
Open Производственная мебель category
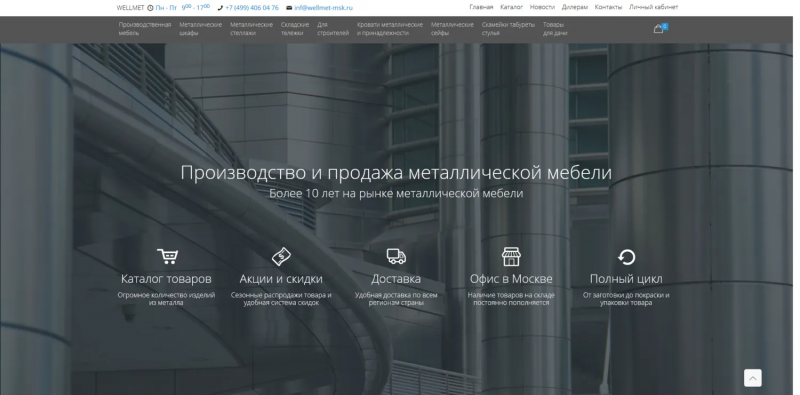[145, 29]
